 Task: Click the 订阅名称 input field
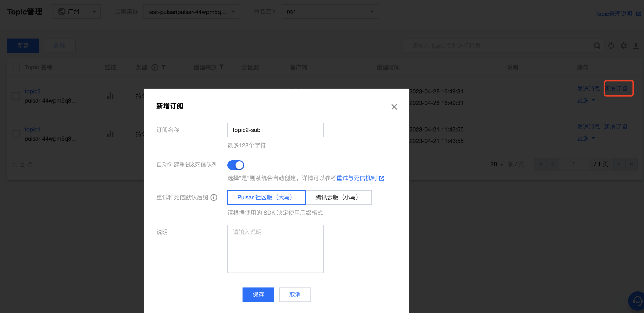point(275,130)
